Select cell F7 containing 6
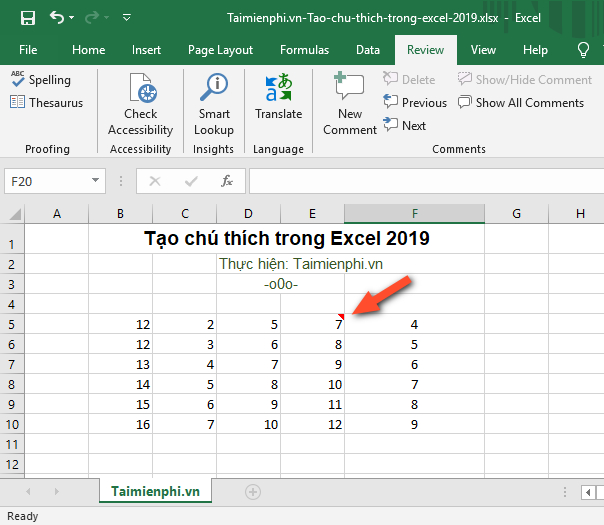 coord(414,364)
